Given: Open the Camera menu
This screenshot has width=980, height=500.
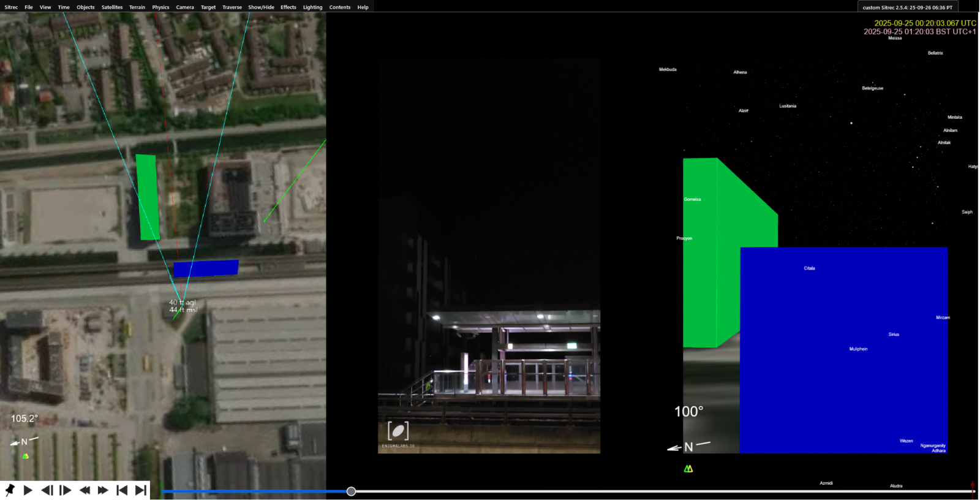Looking at the screenshot, I should click(185, 7).
